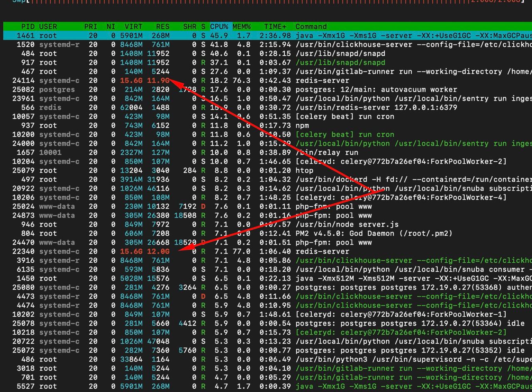Sort by the TIME+ column header
Viewport: 532px width, 392px height.
[275, 27]
